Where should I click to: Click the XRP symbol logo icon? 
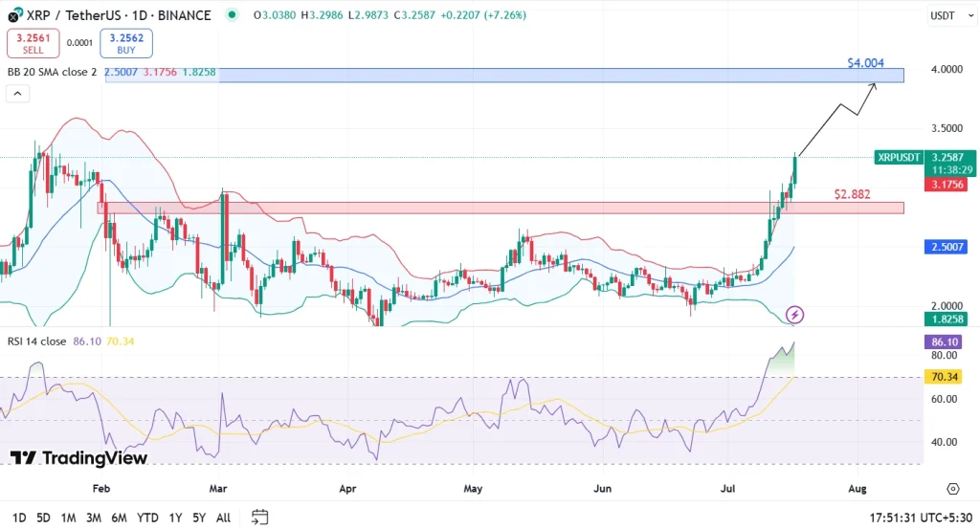[x=14, y=14]
